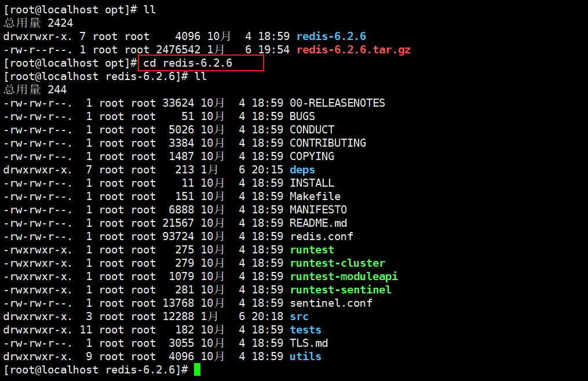Click the size value 3055 for TLS.md
The height and width of the screenshot is (381, 588).
[x=181, y=343]
